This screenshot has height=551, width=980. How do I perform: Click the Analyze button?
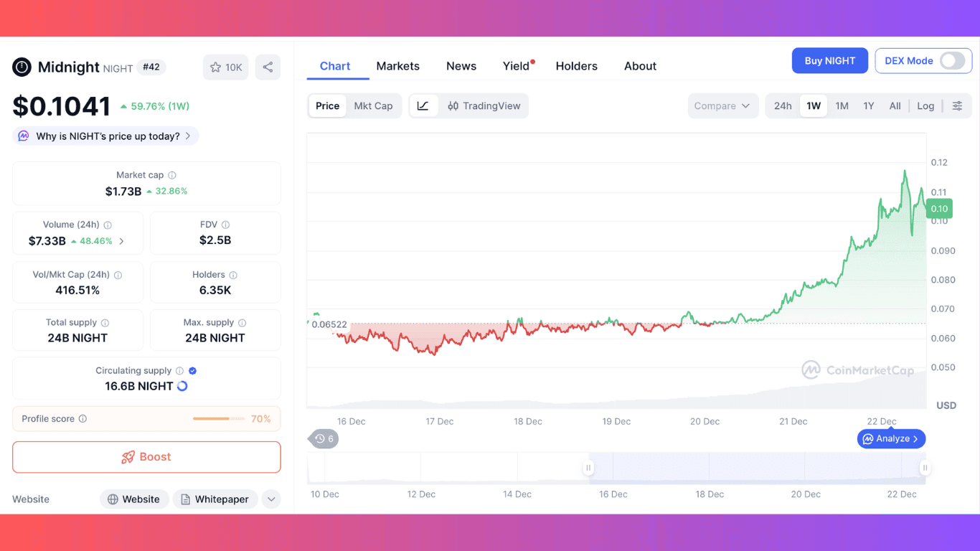pyautogui.click(x=892, y=438)
